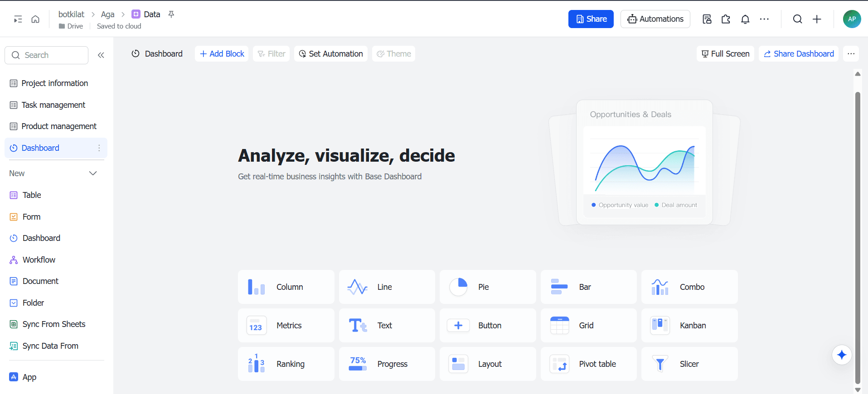Click the plus icon to create new
This screenshot has width=868, height=394.
pyautogui.click(x=817, y=19)
